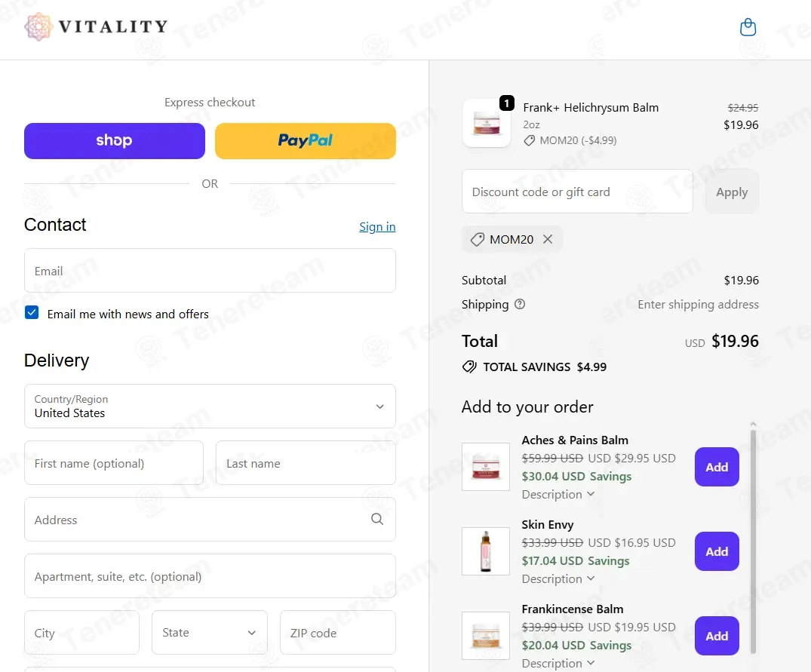
Task: Add Aches & Pains Balm to order
Action: pyautogui.click(x=717, y=467)
